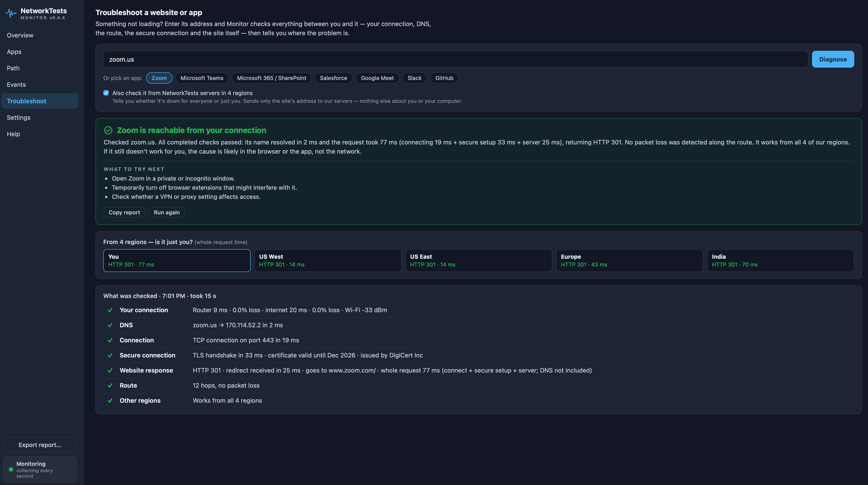Screen dimensions: 868x485
Task: Click the checkmark next to Secure connection
Action: (x=110, y=355)
